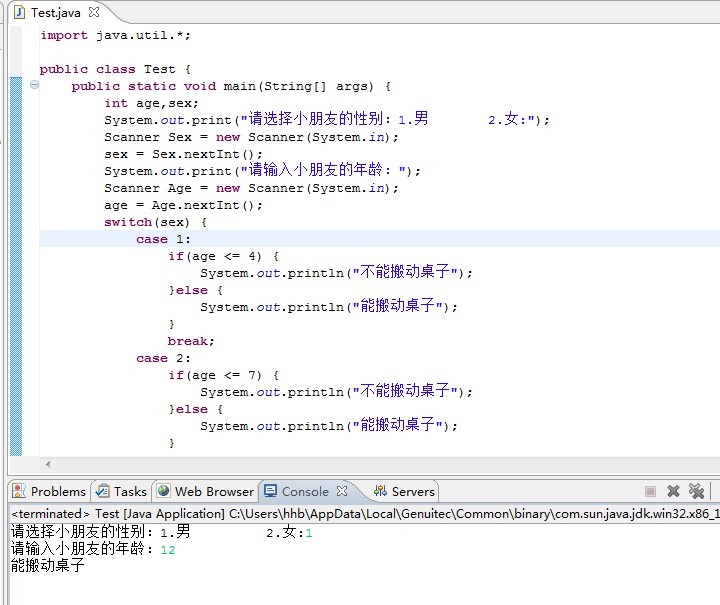Click the editor horizontal scrollbar left arrow
The width and height of the screenshot is (720, 605).
[47, 464]
